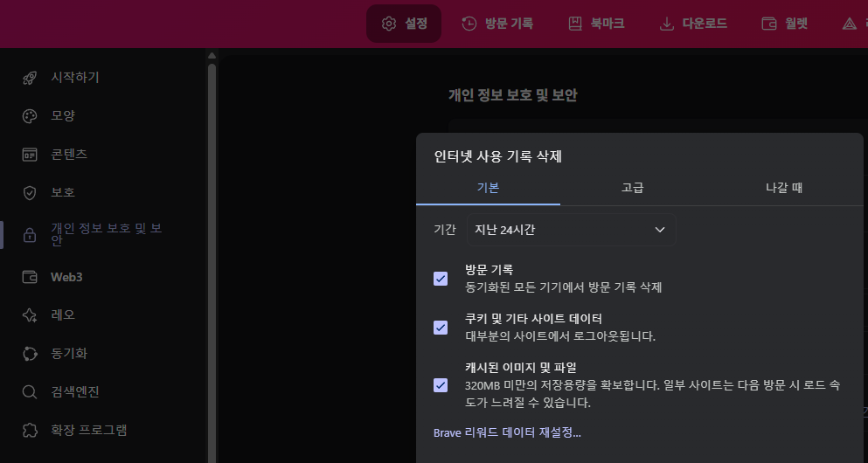Open 동기화 settings in the sidebar
The height and width of the screenshot is (463, 868).
click(69, 354)
